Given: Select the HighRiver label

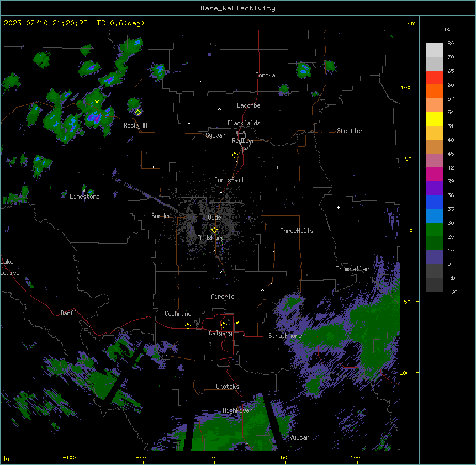Looking at the screenshot, I should click(x=237, y=410).
